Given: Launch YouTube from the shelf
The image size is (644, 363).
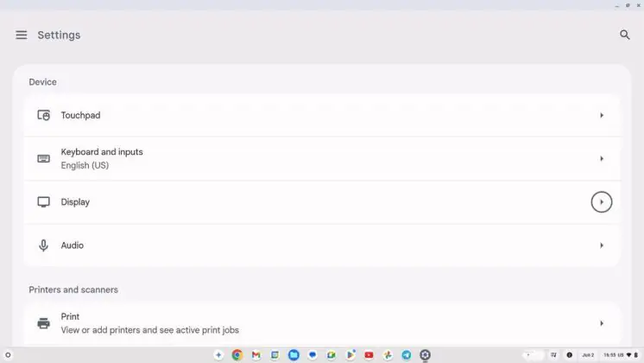Looking at the screenshot, I should pos(369,354).
